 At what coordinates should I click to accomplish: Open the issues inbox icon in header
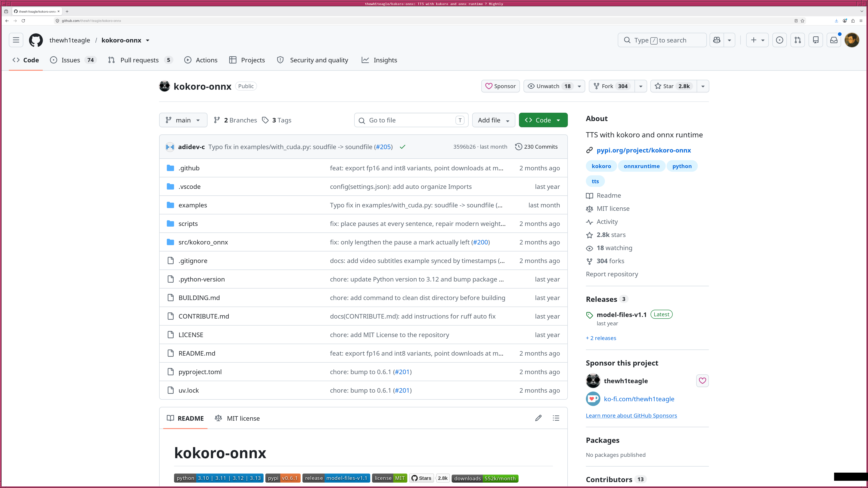[x=779, y=40]
